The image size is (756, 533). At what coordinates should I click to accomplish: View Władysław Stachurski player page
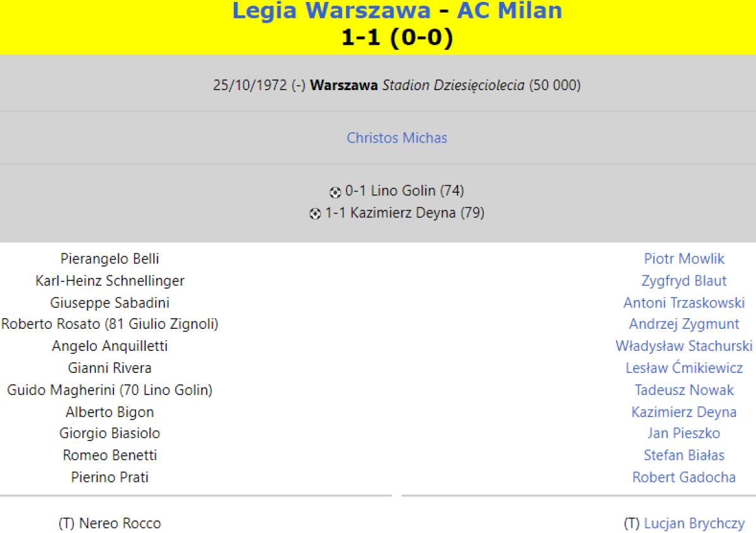684,347
